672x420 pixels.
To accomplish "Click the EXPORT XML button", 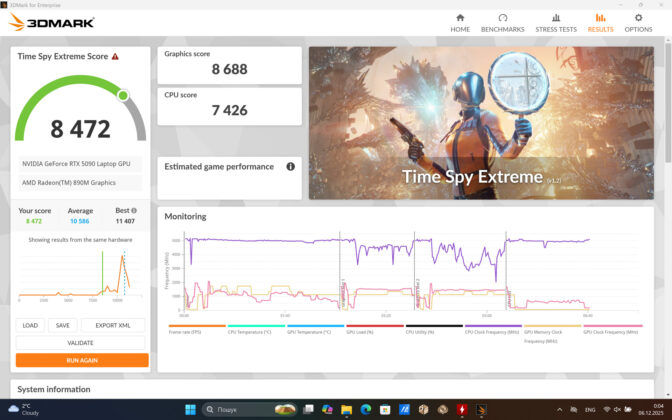I will point(113,325).
